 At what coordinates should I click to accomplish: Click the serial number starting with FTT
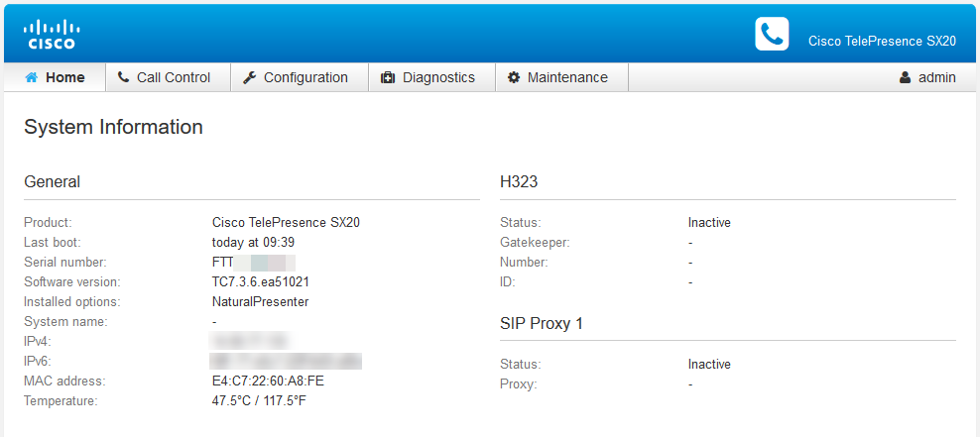(x=253, y=263)
